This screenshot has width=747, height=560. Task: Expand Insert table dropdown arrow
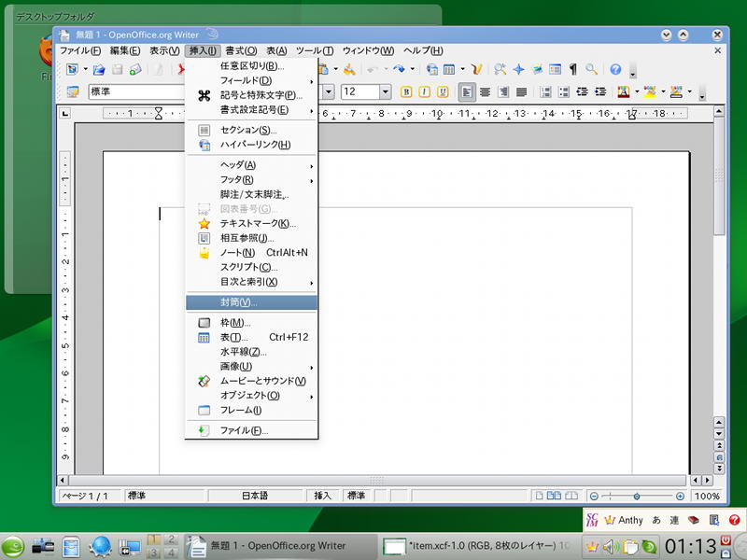(462, 69)
